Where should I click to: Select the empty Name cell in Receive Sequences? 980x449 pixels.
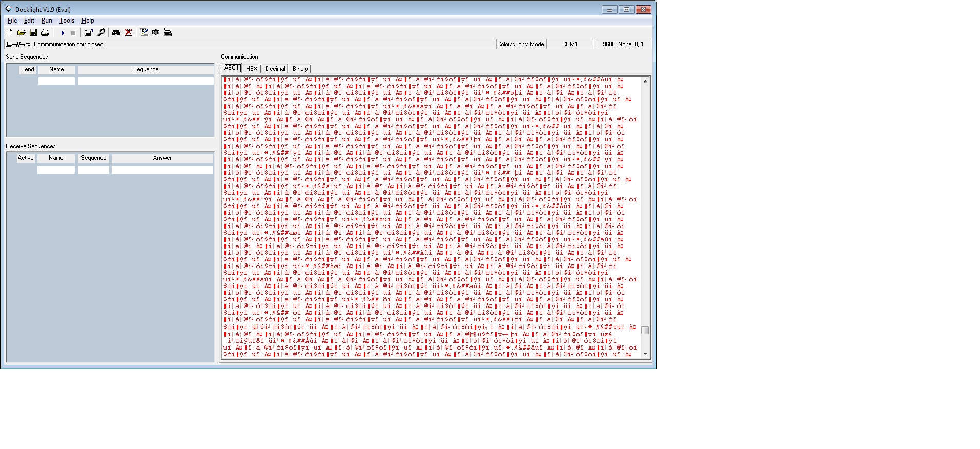click(56, 170)
